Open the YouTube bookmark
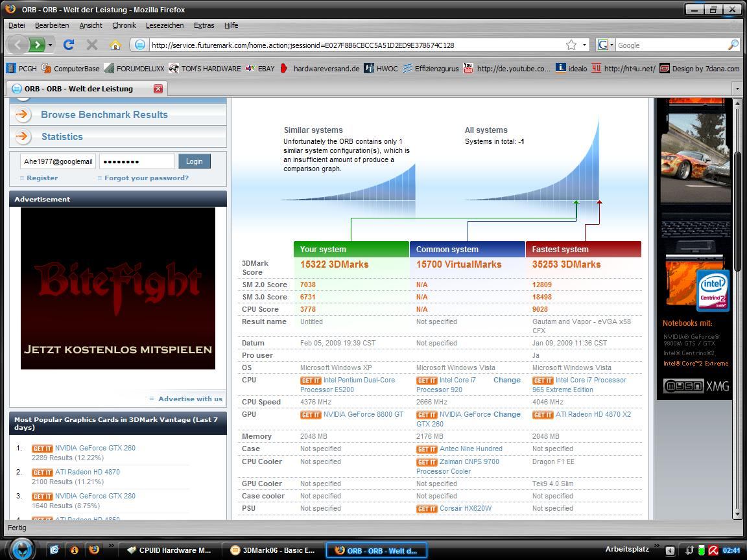This screenshot has width=747, height=560. pyautogui.click(x=507, y=69)
